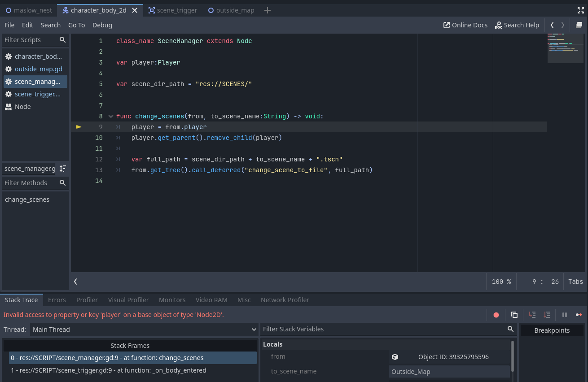Open the Go To menu
588x382 pixels.
[x=76, y=25]
